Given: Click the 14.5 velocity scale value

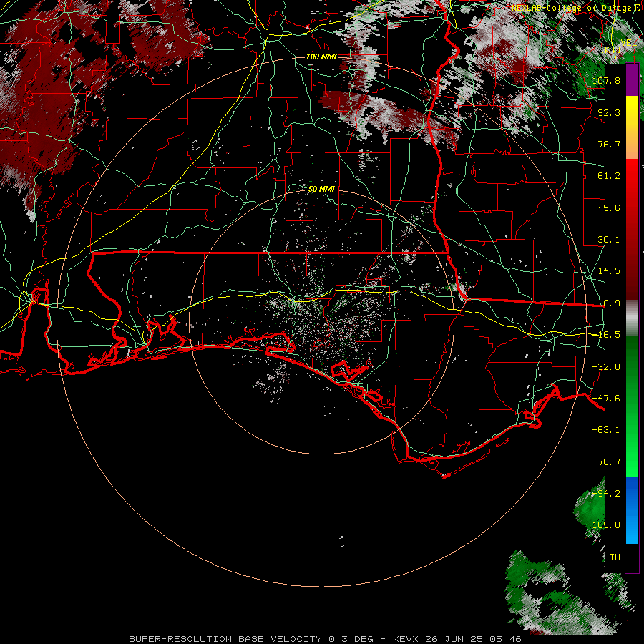Looking at the screenshot, I should (609, 270).
